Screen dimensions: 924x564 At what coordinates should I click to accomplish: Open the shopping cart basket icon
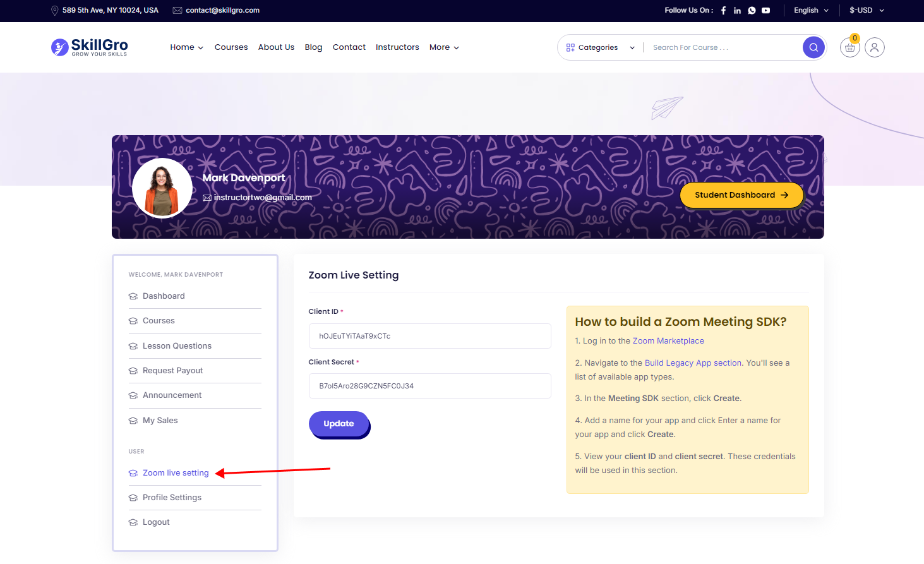[850, 47]
